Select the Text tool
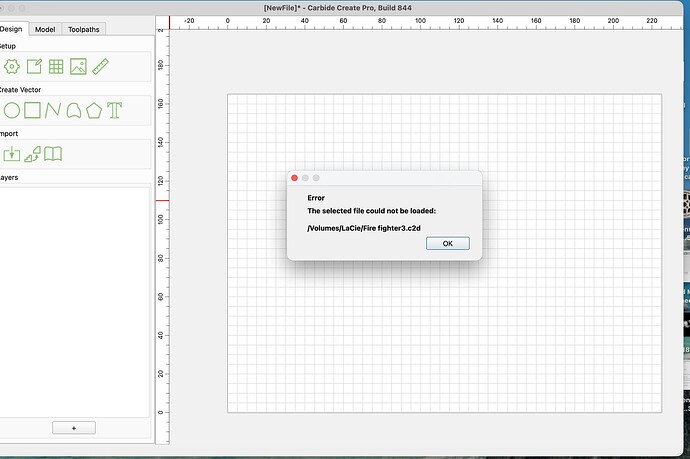Image resolution: width=690 pixels, height=459 pixels. click(114, 110)
